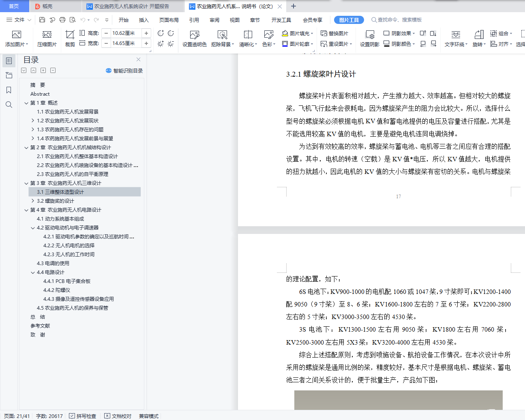The height and width of the screenshot is (420, 525).
Task: Collapse 4.4 电路设计 outline section
Action: point(33,272)
